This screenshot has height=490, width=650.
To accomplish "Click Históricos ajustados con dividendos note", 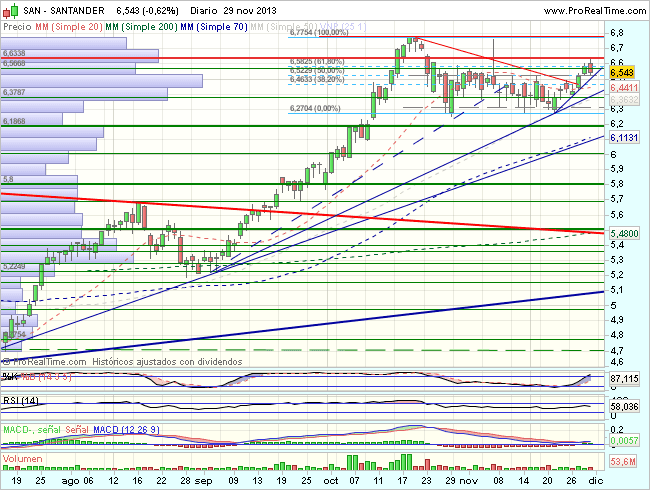I will click(167, 361).
